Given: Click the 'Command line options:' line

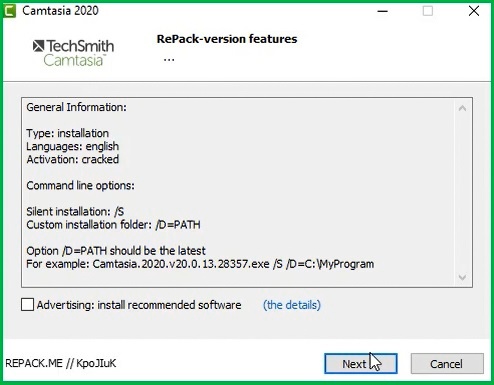Looking at the screenshot, I should pyautogui.click(x=80, y=185).
